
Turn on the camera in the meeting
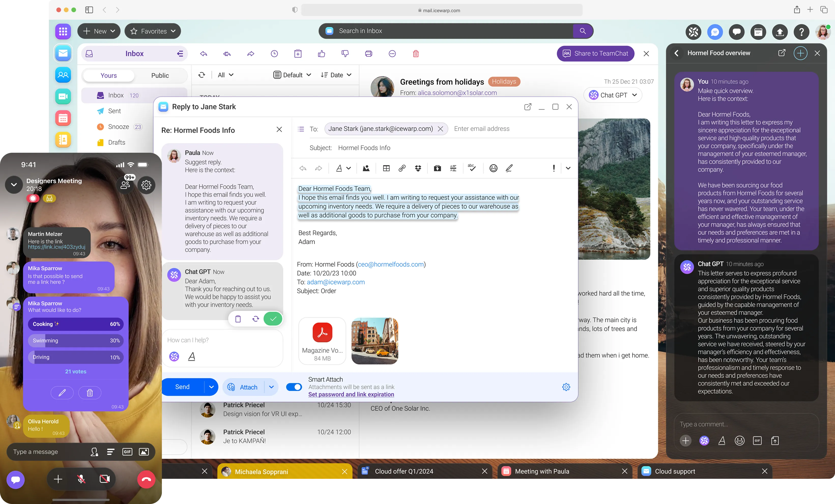pyautogui.click(x=104, y=479)
